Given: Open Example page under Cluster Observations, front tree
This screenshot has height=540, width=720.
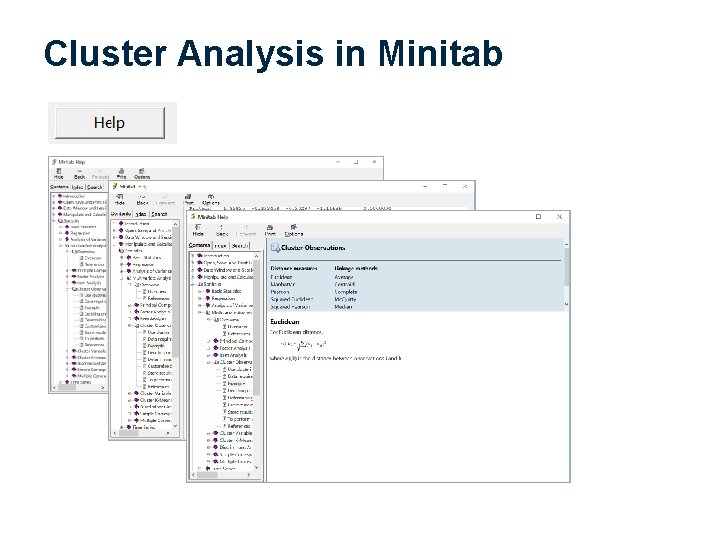Looking at the screenshot, I should pos(237,383).
